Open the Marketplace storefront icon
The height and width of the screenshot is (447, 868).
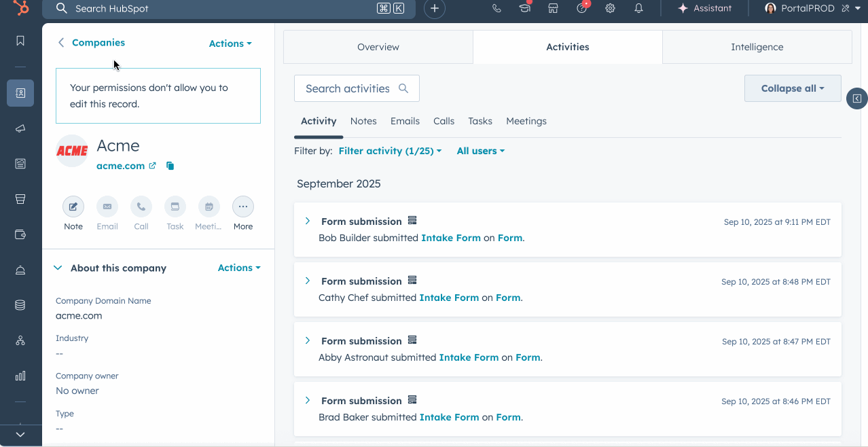(x=553, y=9)
